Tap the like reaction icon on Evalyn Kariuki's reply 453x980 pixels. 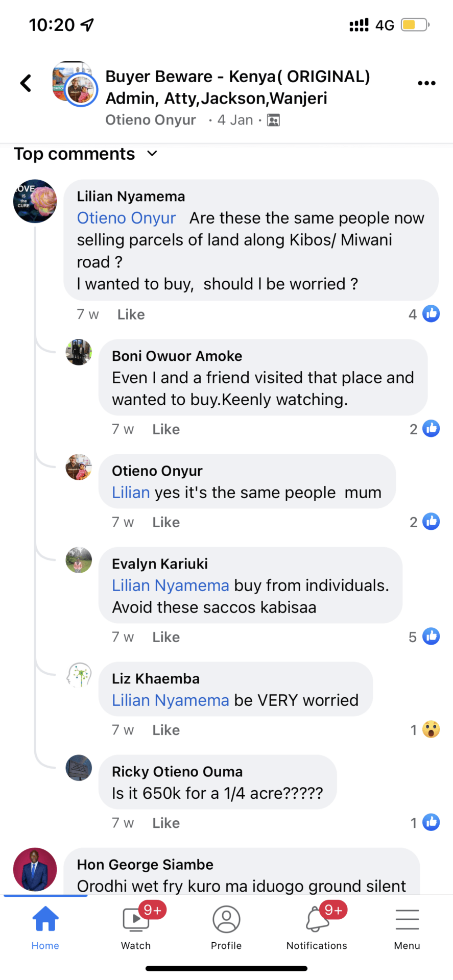[431, 636]
